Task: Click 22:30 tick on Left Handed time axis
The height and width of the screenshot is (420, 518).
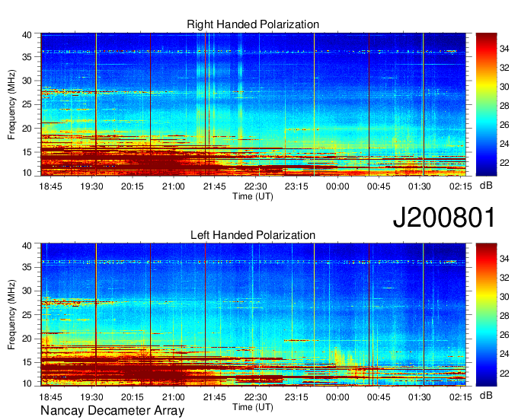Action: point(255,397)
